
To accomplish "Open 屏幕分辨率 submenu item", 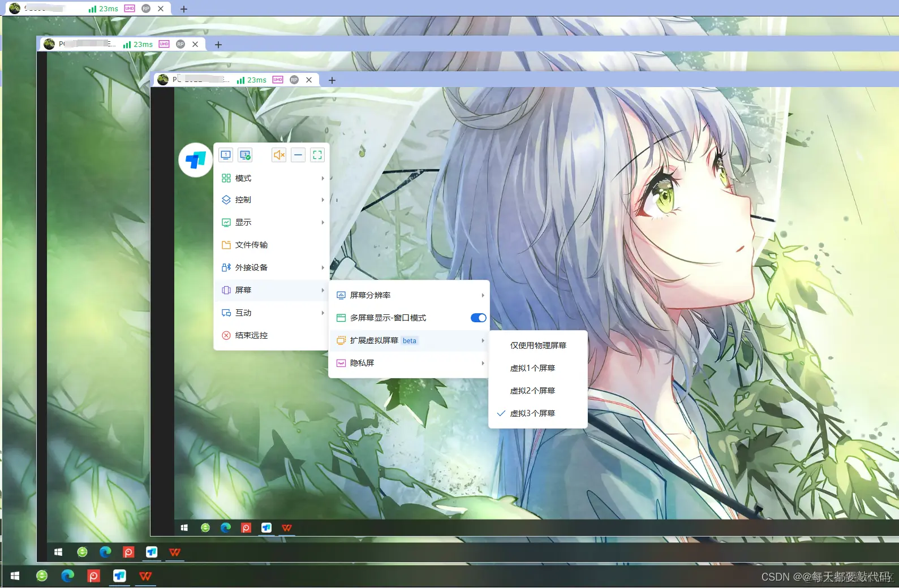I will tap(409, 295).
